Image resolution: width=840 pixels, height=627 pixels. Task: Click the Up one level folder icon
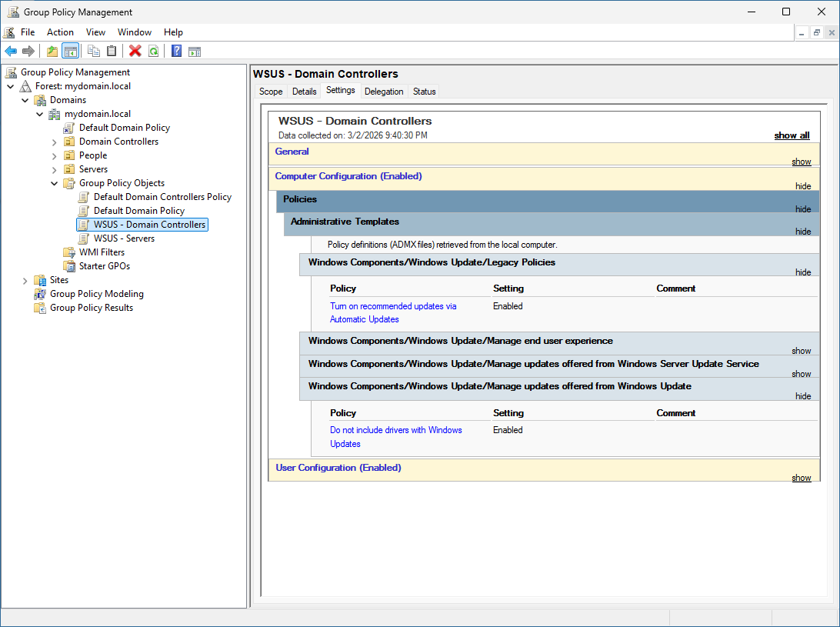pyautogui.click(x=52, y=51)
